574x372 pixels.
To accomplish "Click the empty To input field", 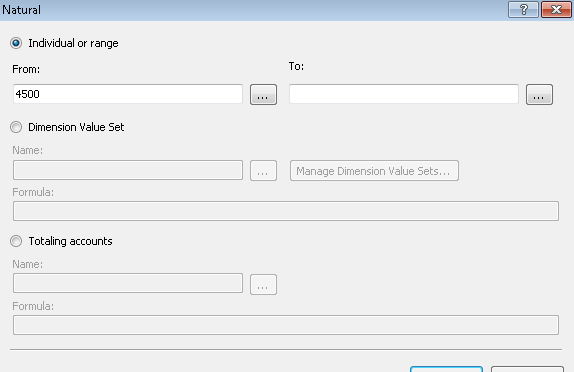I will coord(404,94).
